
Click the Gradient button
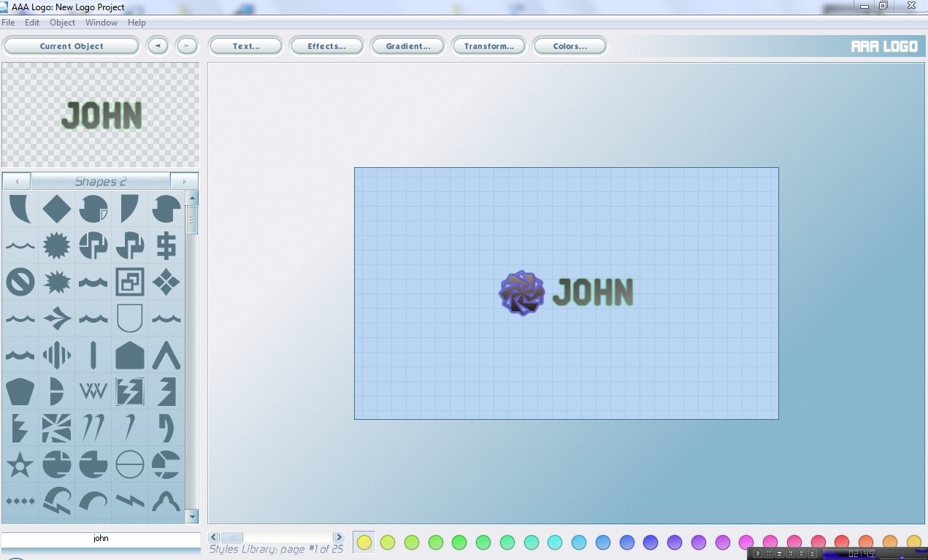coord(408,46)
